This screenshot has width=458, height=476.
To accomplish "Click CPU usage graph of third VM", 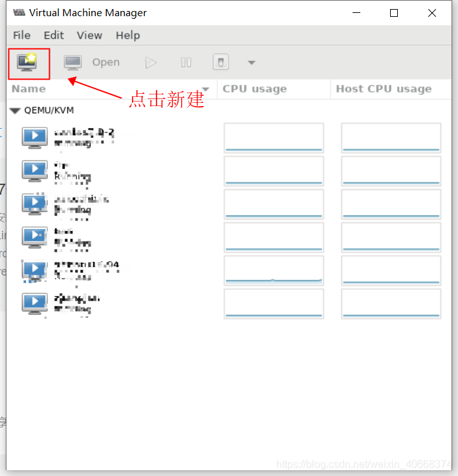I will (274, 204).
